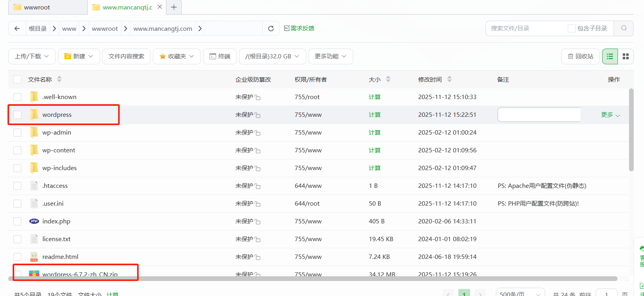The width and height of the screenshot is (644, 296).
Task: Click the search magnifier icon
Action: [x=624, y=28]
